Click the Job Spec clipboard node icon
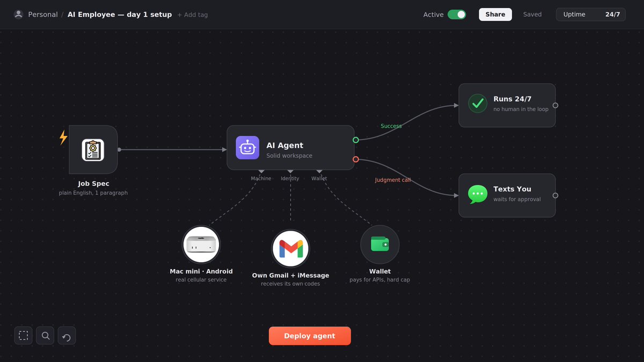 (93, 150)
